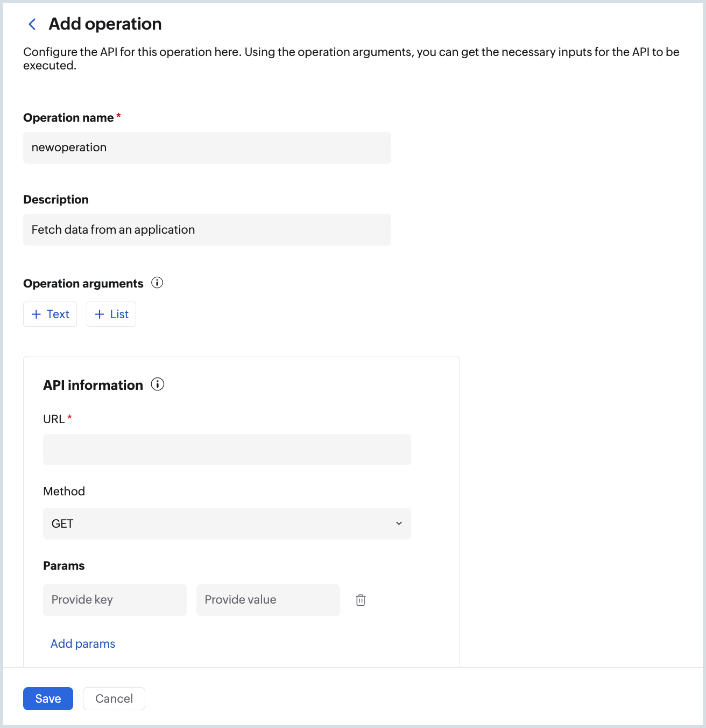Click the Operation name label
Viewport: 706px width, 728px height.
68,118
